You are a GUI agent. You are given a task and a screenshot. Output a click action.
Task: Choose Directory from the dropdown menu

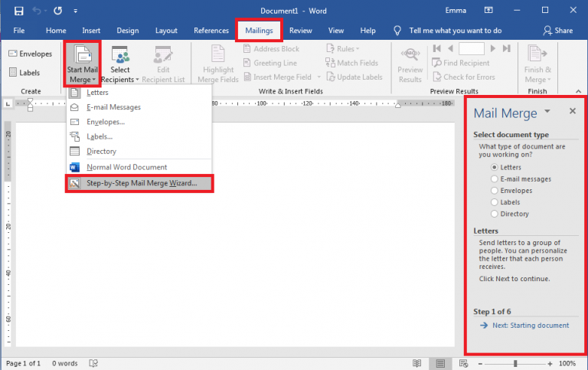[x=139, y=151]
